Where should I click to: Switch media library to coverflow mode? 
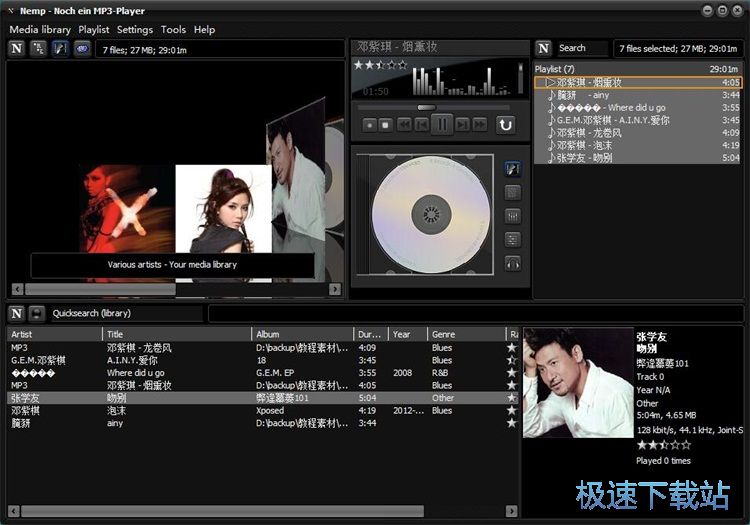[60, 48]
